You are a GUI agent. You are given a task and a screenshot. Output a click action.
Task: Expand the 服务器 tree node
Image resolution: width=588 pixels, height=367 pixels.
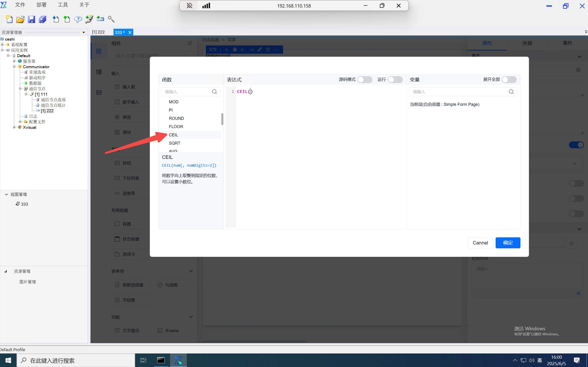(14, 61)
